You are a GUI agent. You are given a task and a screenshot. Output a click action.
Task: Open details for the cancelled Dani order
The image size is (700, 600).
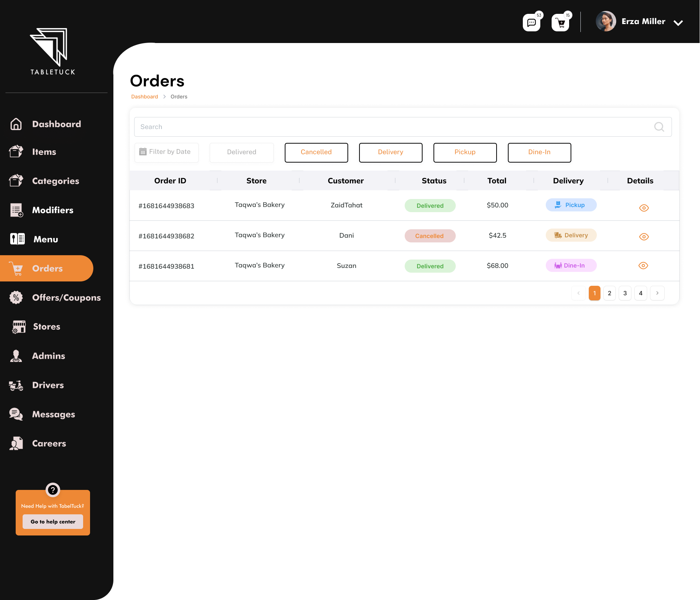point(644,236)
